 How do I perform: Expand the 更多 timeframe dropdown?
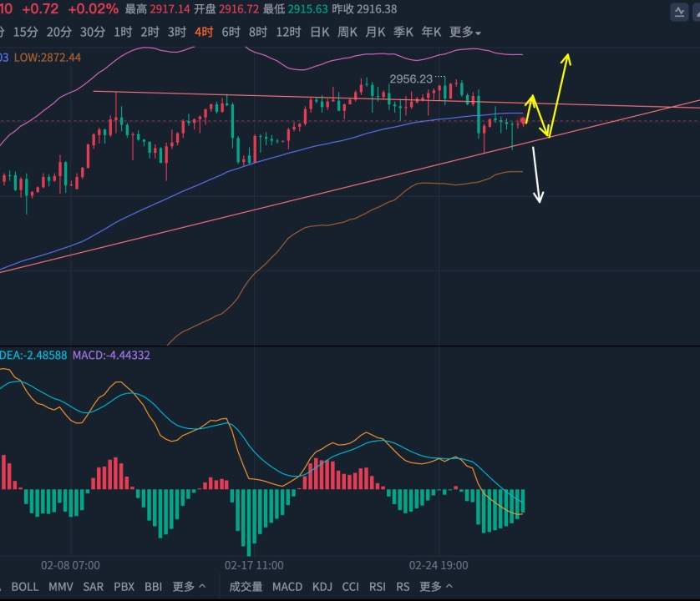[x=464, y=32]
